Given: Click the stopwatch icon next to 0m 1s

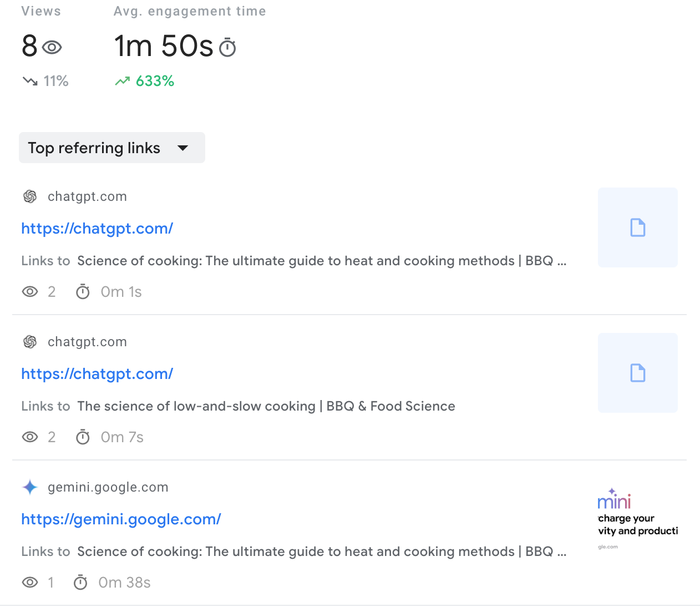Looking at the screenshot, I should pyautogui.click(x=83, y=292).
